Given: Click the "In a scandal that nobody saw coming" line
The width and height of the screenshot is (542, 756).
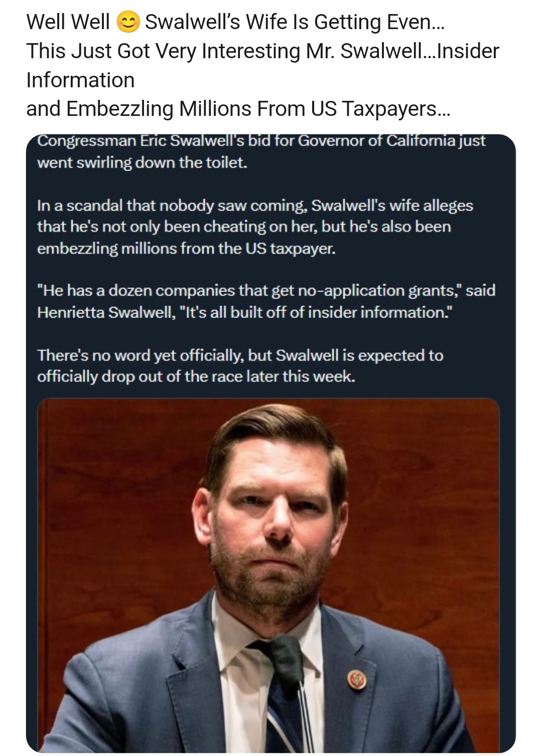Looking at the screenshot, I should [171, 206].
